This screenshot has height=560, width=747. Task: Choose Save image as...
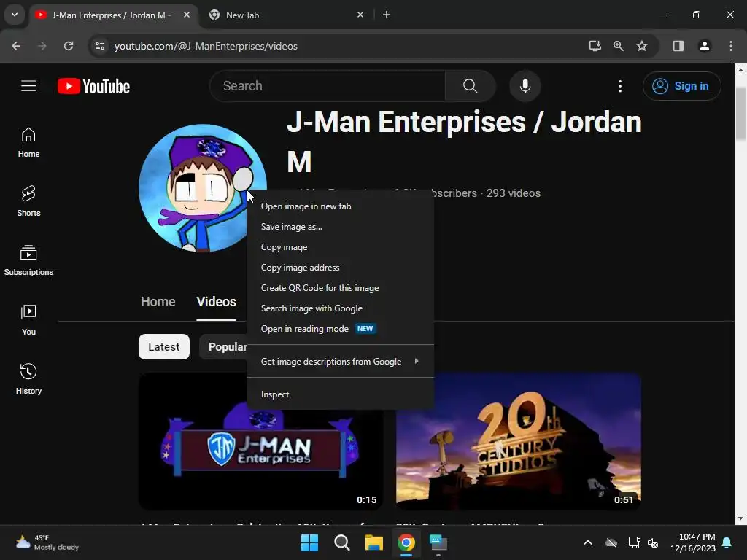(x=340, y=227)
